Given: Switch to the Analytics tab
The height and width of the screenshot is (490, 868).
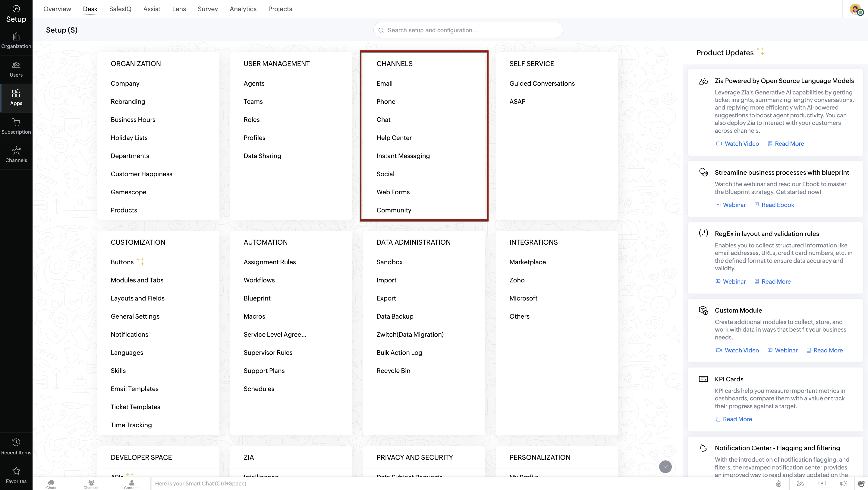Looking at the screenshot, I should [x=243, y=9].
